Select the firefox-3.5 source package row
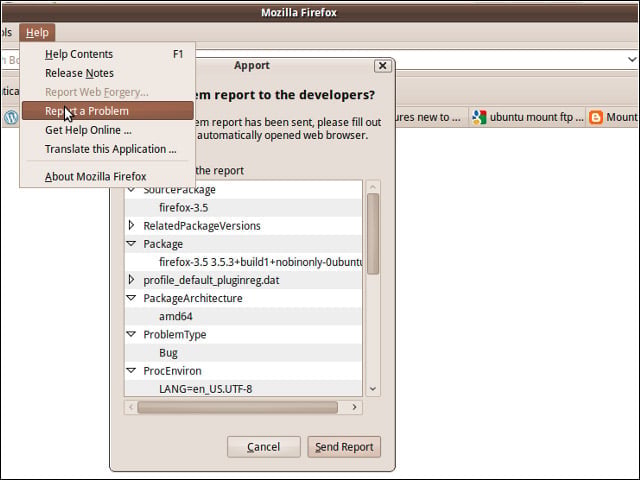The image size is (640, 480). pyautogui.click(x=243, y=208)
